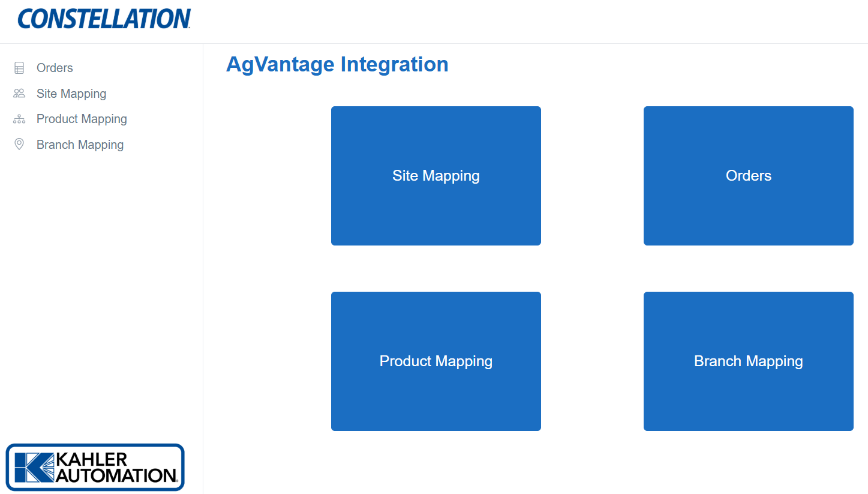The image size is (868, 494).
Task: Click the empty header area right of Constellation logo
Action: click(x=510, y=21)
